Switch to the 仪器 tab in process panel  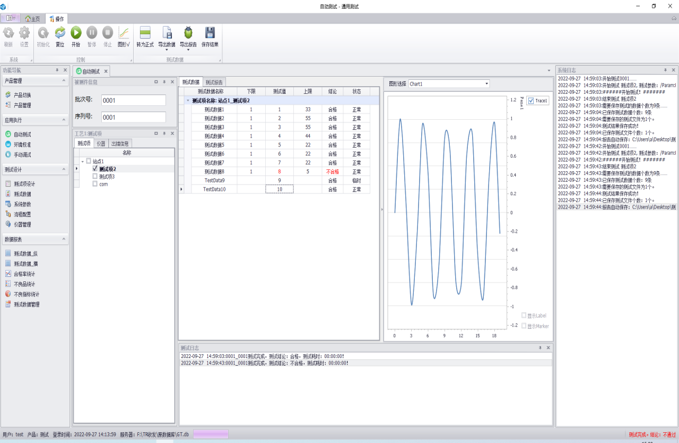(101, 143)
